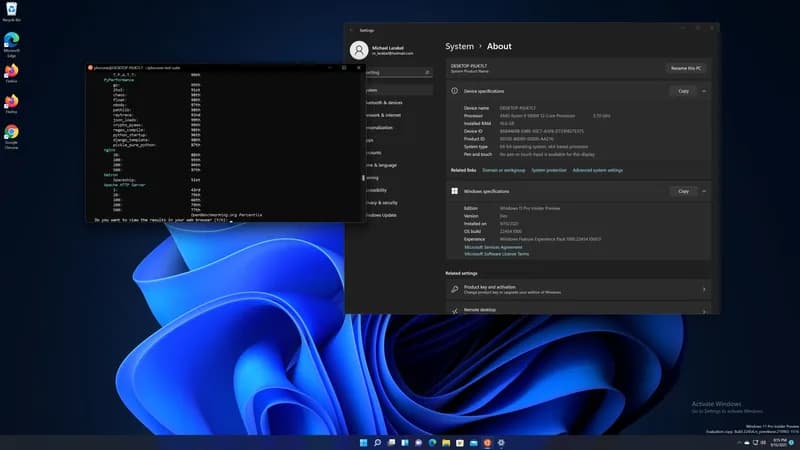Select System in the Settings sidebar
Viewport: 800px width, 450px height.
[x=397, y=90]
